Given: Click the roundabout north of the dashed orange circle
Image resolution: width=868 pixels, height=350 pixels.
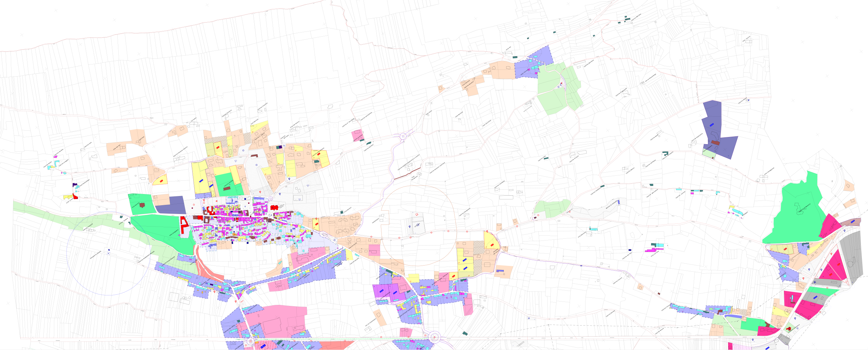Looking at the screenshot, I should (403, 137).
